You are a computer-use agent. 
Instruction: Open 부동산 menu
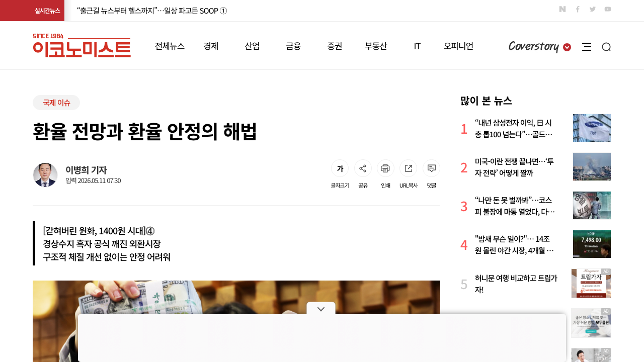(x=376, y=46)
